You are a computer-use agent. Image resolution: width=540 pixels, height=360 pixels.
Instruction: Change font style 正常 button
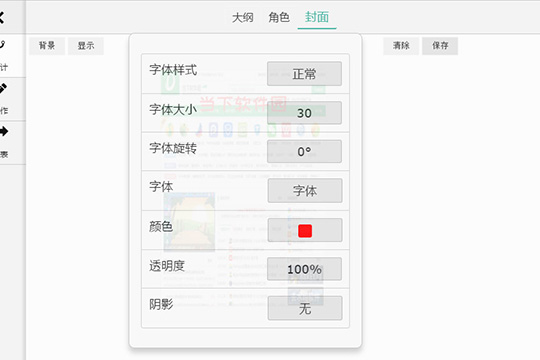304,74
